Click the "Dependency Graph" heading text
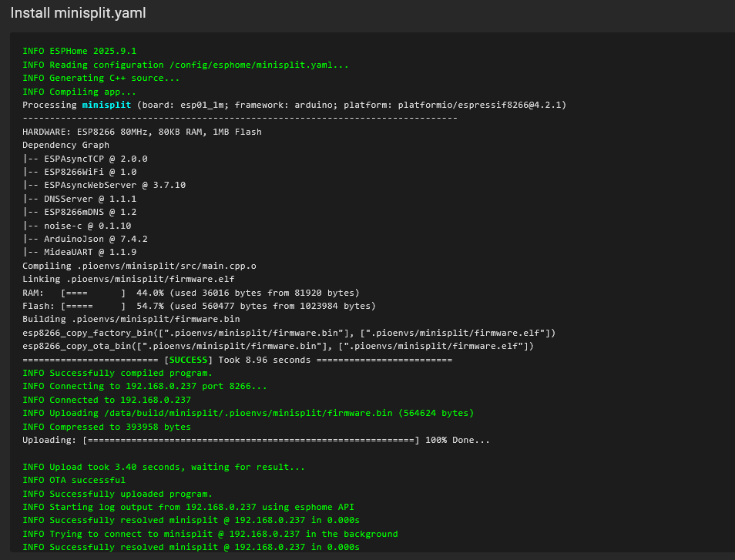The height and width of the screenshot is (560, 735). (x=65, y=145)
